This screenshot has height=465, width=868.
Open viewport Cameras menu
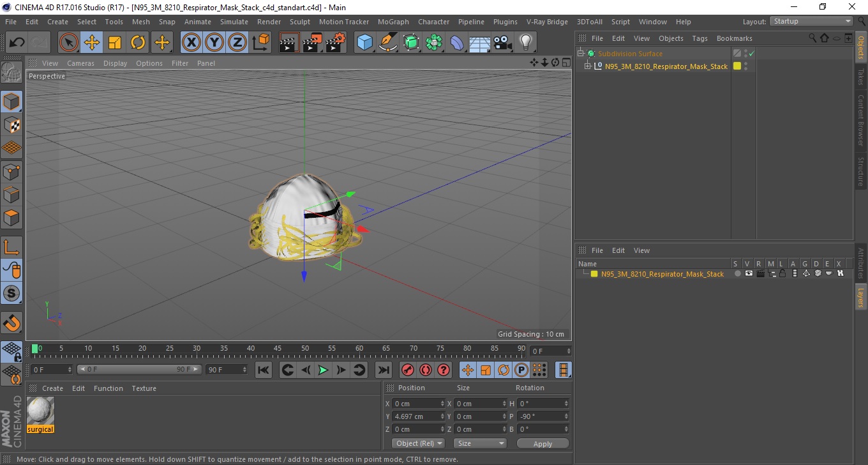tap(80, 63)
